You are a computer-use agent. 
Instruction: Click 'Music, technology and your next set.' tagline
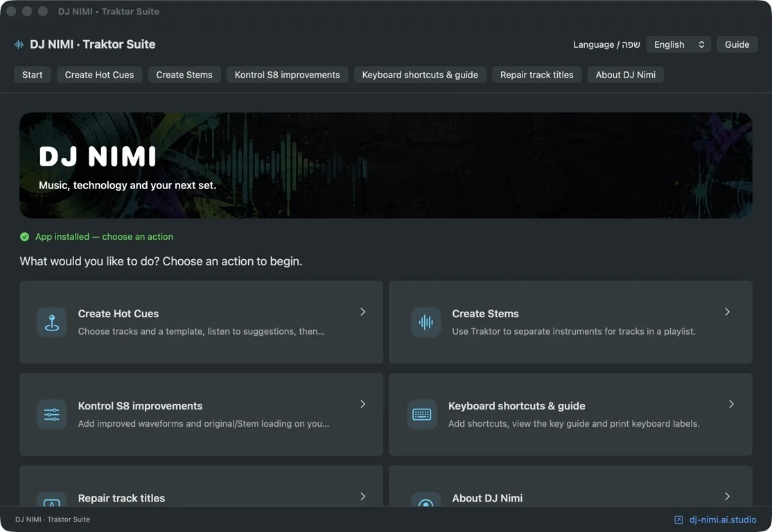pyautogui.click(x=128, y=185)
